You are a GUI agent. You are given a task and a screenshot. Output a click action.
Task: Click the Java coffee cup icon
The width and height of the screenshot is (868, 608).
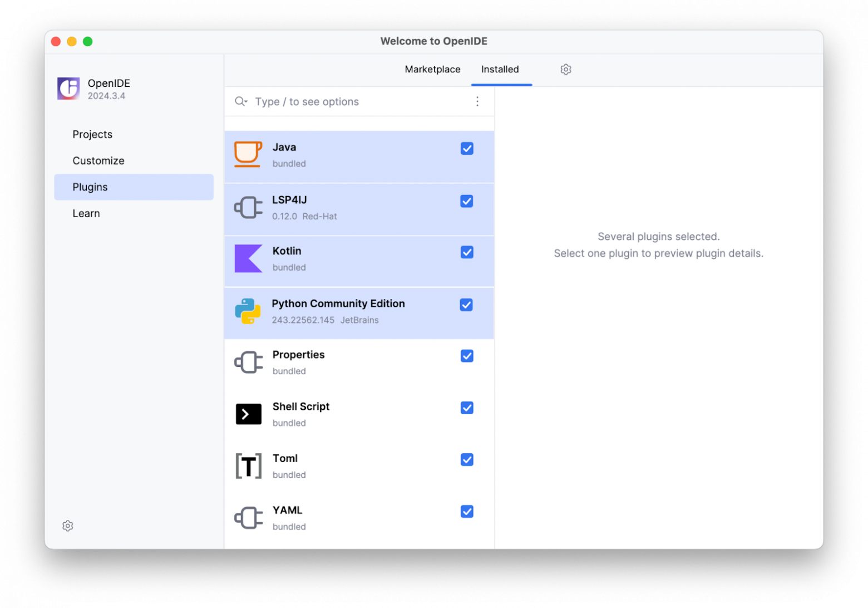pyautogui.click(x=248, y=154)
